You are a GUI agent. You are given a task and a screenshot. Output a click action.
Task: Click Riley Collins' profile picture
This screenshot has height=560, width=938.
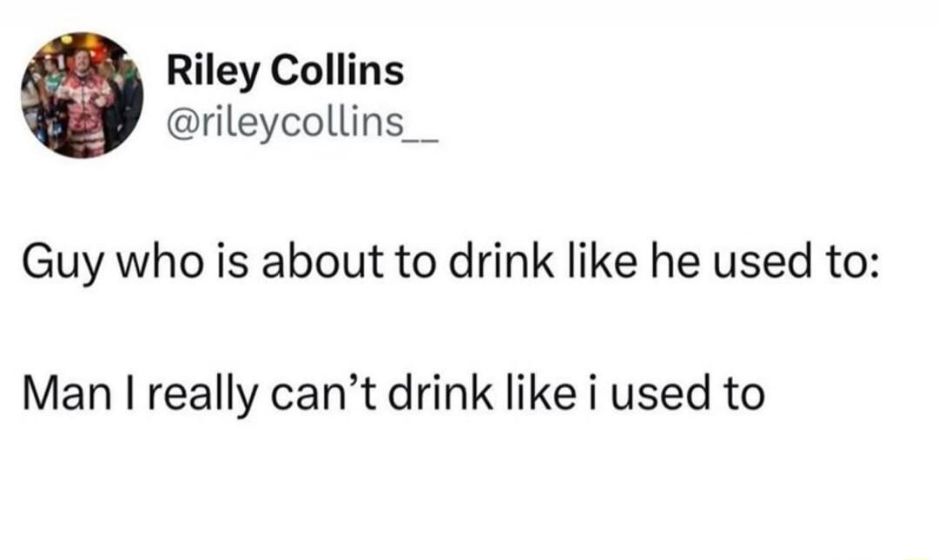pyautogui.click(x=82, y=96)
